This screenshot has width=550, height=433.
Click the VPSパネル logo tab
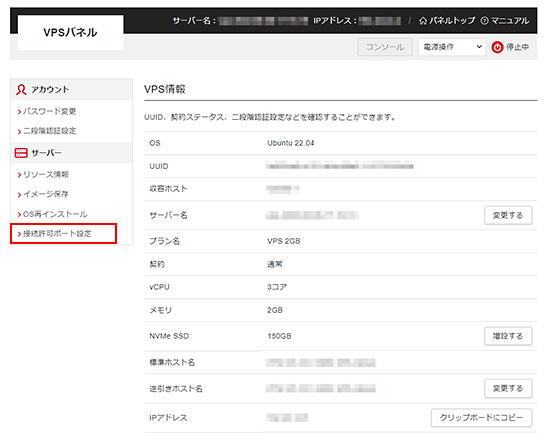(x=71, y=32)
